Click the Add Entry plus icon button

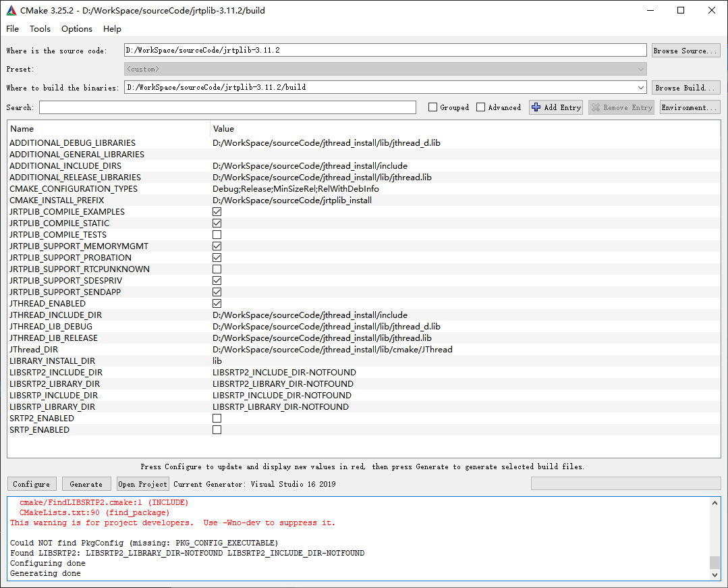pyautogui.click(x=556, y=107)
